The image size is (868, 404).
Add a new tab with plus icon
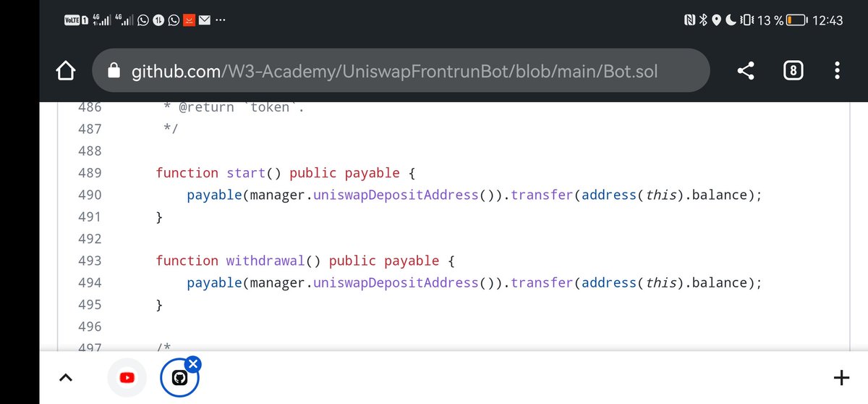pyautogui.click(x=841, y=377)
